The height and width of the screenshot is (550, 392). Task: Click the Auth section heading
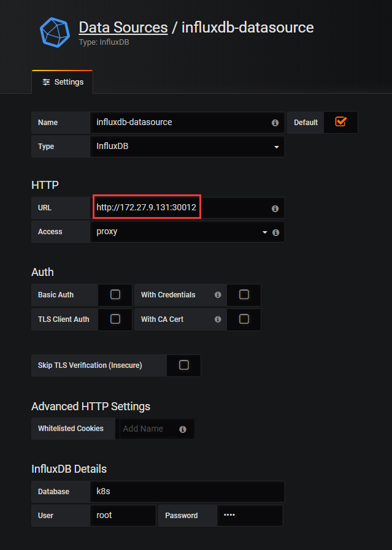click(x=42, y=272)
